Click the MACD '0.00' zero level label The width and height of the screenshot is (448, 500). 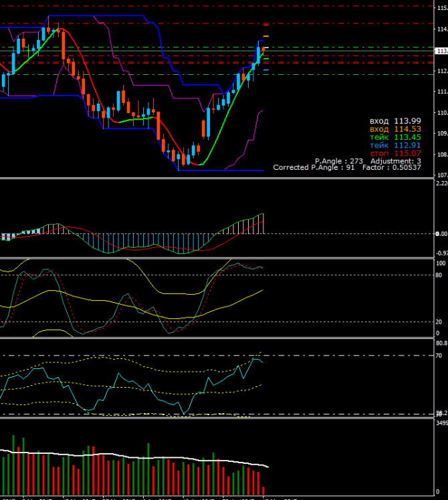pyautogui.click(x=441, y=234)
